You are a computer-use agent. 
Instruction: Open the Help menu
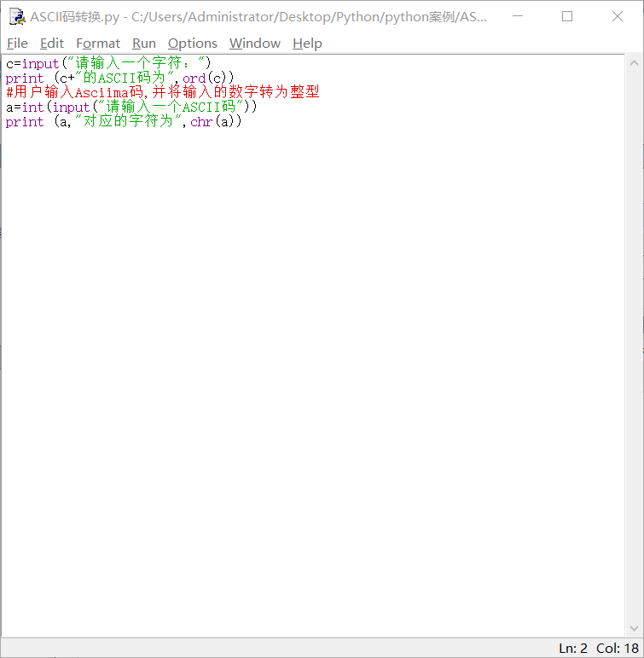307,44
